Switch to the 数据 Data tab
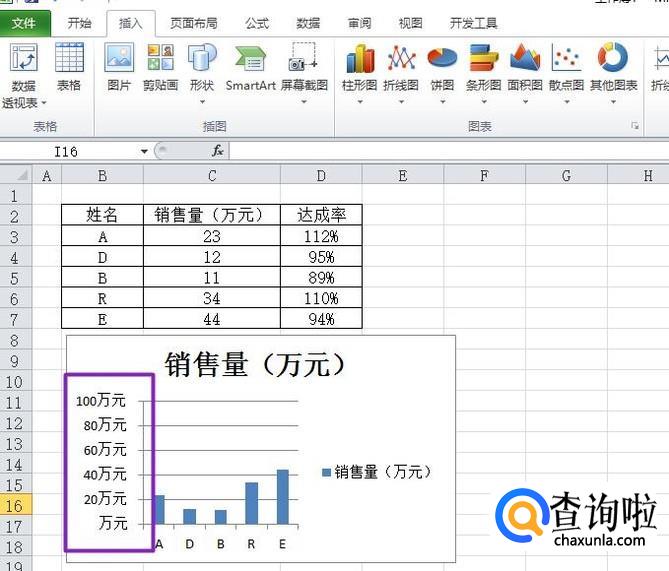The width and height of the screenshot is (669, 571). click(x=308, y=23)
